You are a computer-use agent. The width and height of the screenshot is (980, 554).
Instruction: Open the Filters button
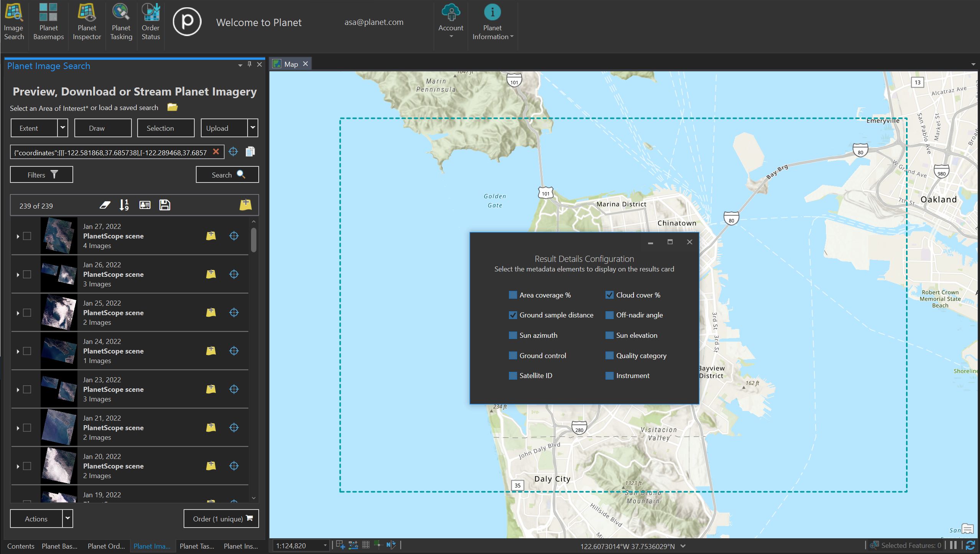click(41, 174)
